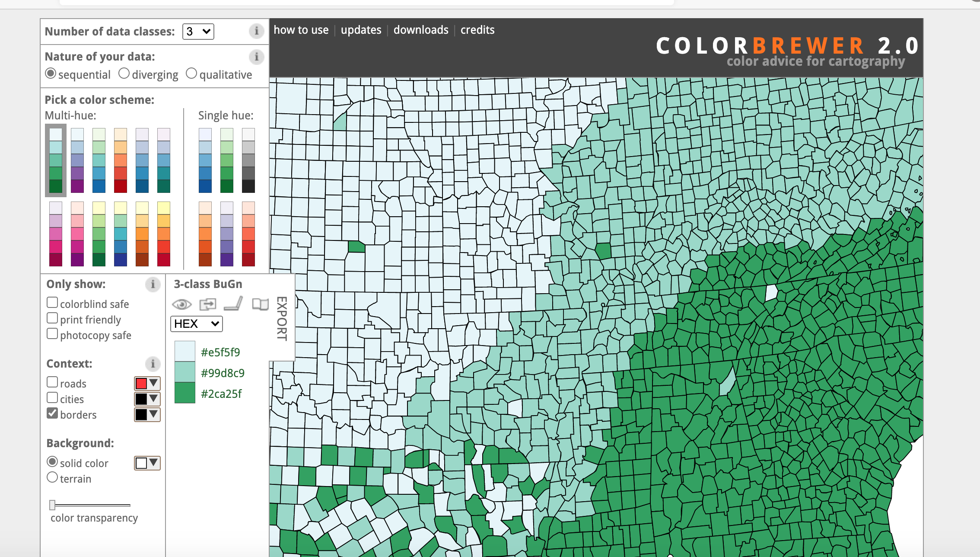Screen dimensions: 980x557
Task: Click the 3-class BuGn scheme title
Action: coord(208,284)
